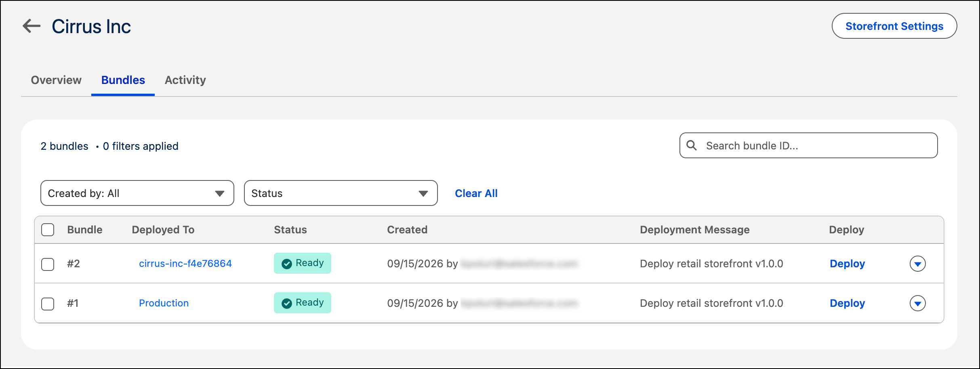This screenshot has height=369, width=980.
Task: Click the '0 filters applied' text
Action: 141,146
